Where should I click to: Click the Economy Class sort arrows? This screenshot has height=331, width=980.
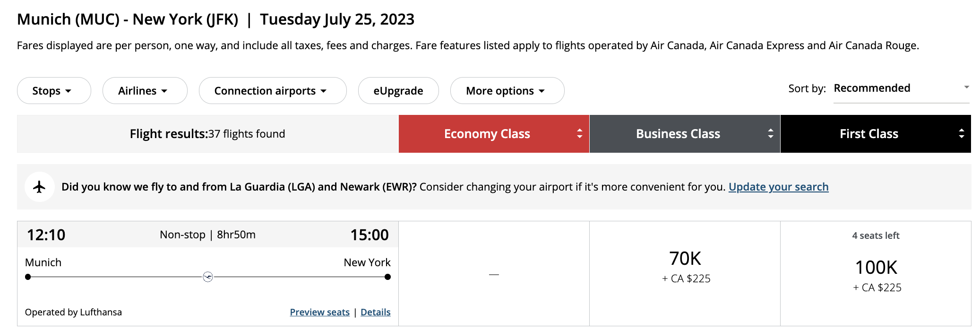(579, 134)
